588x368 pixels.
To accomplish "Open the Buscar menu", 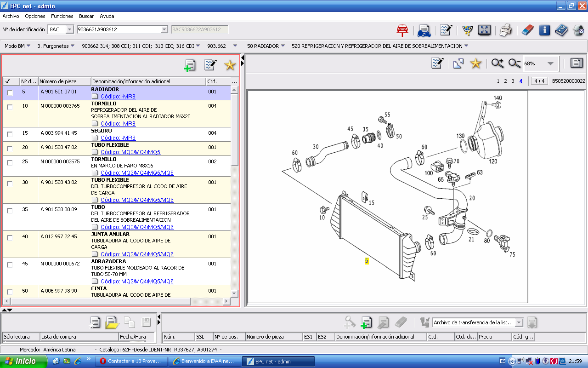I will click(x=86, y=16).
